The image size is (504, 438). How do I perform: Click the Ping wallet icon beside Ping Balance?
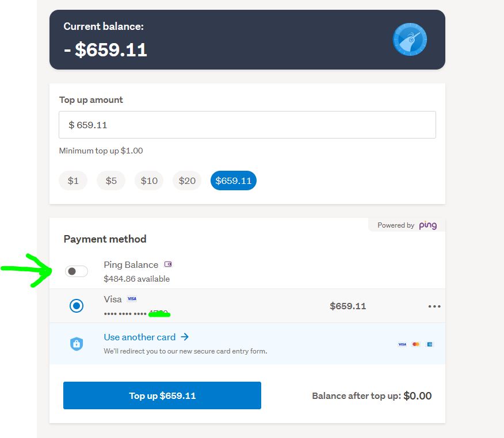click(x=168, y=264)
